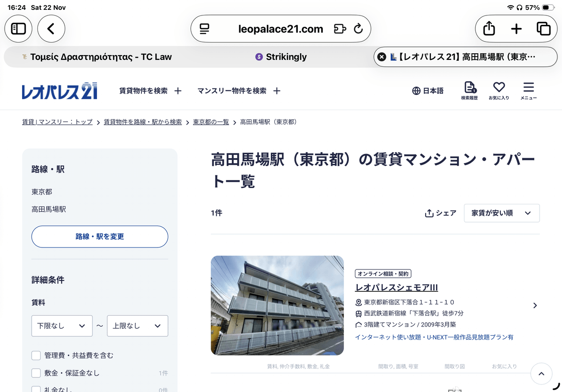
Task: Expand マンスリー物件を検索 menu
Action: (x=239, y=91)
